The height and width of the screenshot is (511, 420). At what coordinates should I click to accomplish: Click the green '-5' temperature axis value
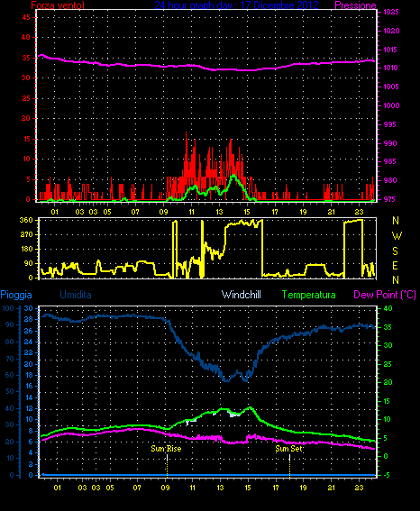tap(387, 475)
